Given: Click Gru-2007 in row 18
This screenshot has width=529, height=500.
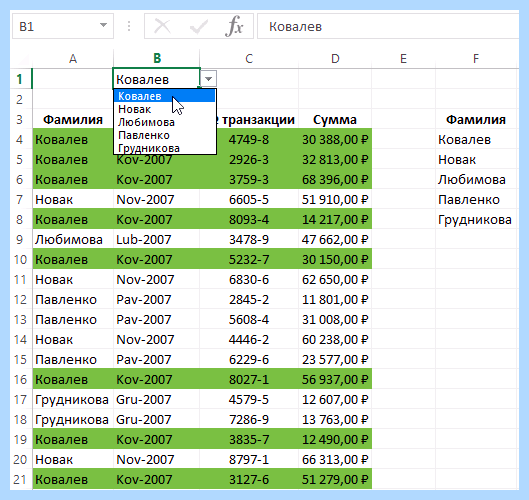Looking at the screenshot, I should (157, 419).
